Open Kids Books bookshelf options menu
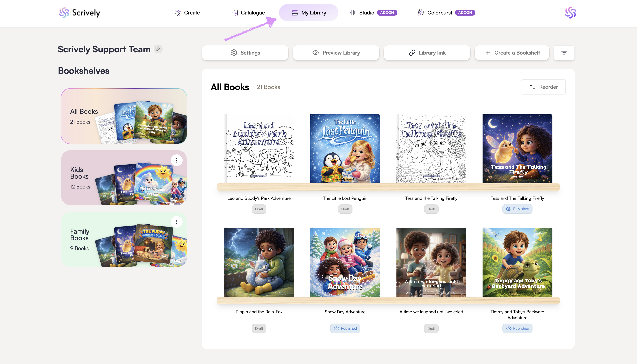 [177, 160]
